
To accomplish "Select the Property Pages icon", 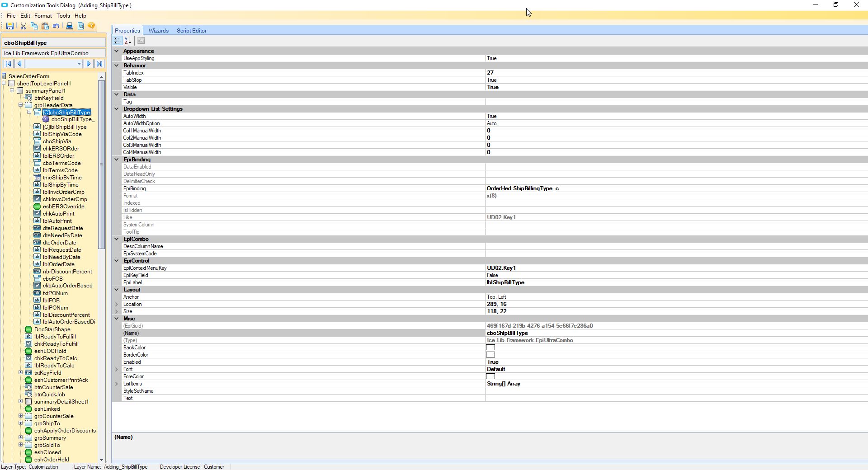I will pos(141,41).
